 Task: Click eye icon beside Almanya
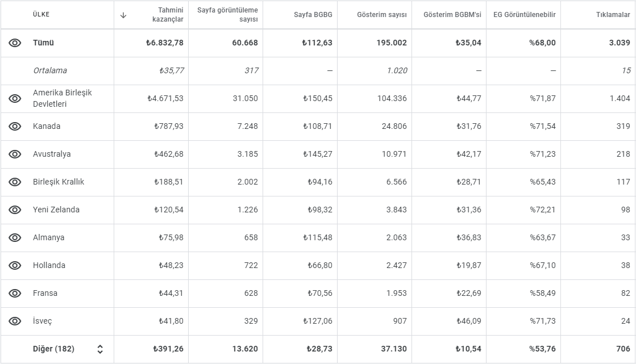tap(15, 237)
